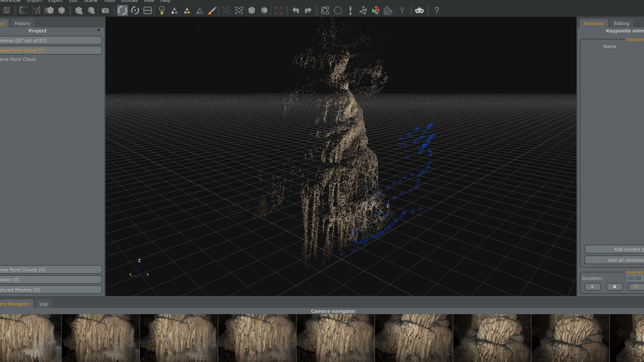Click the orange bounding box icon
Viewport: 644px width, 362px height.
pyautogui.click(x=278, y=11)
